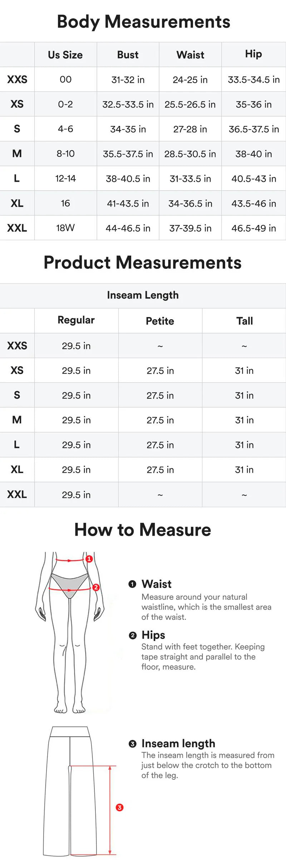Click the black number 2 bullet beside Hips
Viewport: 286px width, 868px height.
click(x=132, y=635)
